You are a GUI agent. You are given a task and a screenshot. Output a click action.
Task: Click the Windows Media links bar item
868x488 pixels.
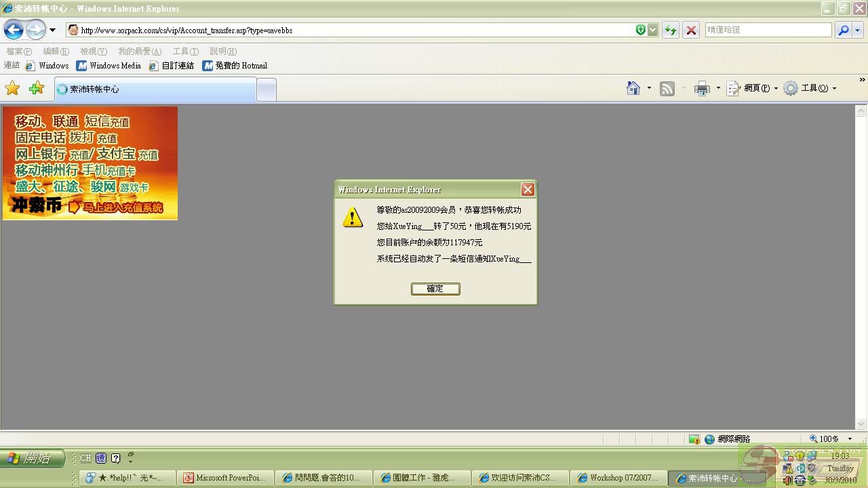pos(108,66)
